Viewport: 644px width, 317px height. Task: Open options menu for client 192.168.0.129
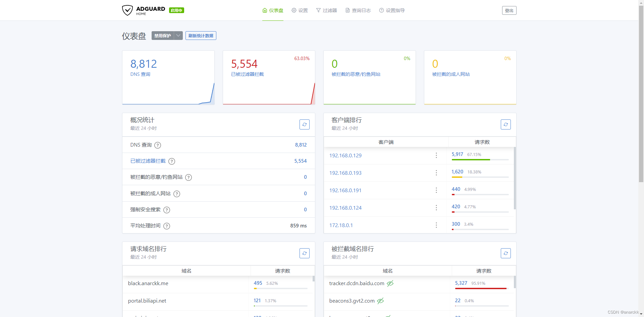click(x=436, y=155)
